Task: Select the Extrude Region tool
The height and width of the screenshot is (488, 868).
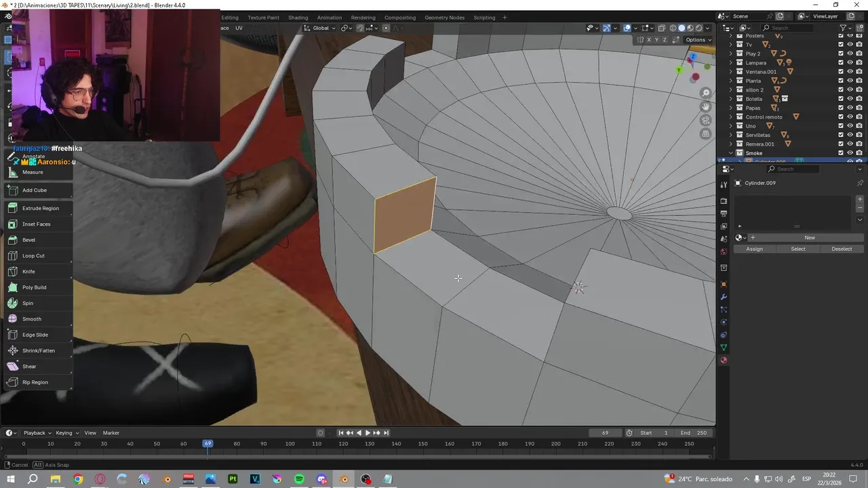Action: pos(38,208)
